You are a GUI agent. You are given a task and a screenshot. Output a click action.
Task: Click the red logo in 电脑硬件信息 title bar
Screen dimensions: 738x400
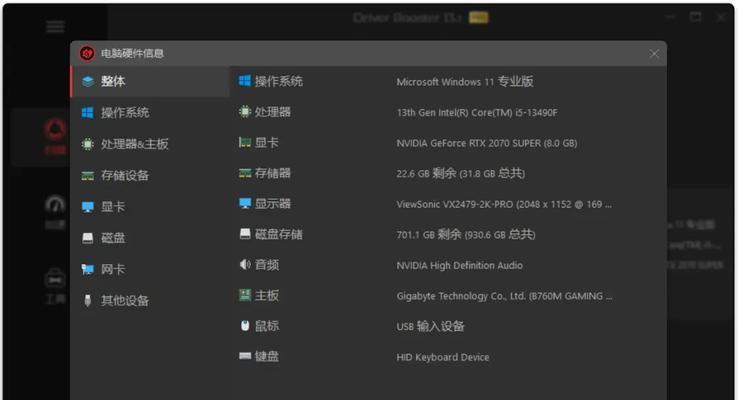click(x=87, y=53)
